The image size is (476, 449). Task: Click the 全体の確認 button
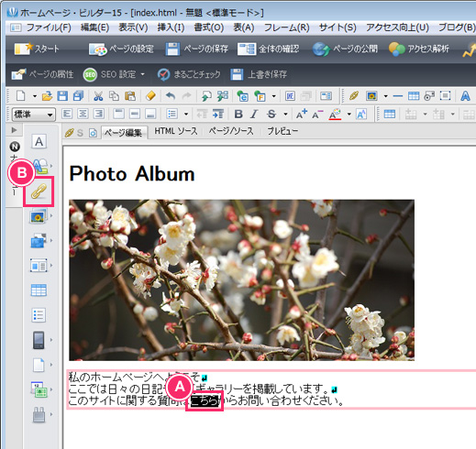click(268, 49)
